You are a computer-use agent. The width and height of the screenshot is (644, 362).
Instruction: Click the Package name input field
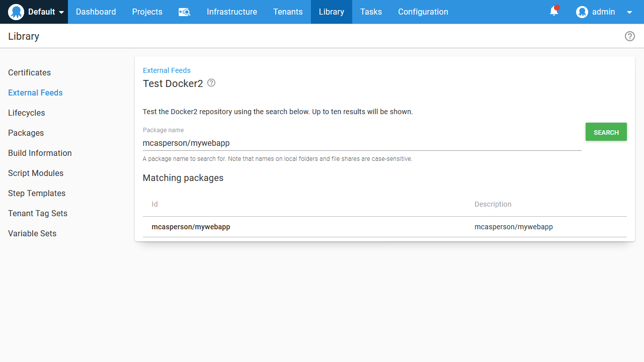tap(361, 143)
